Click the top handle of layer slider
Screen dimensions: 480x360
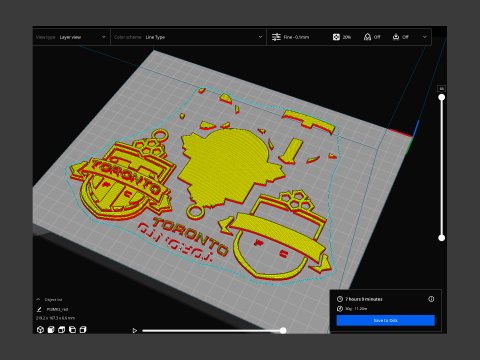(442, 97)
